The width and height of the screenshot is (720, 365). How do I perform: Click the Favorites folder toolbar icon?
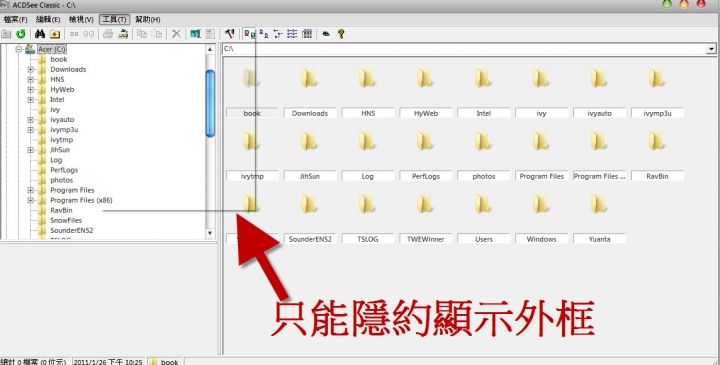pos(55,34)
